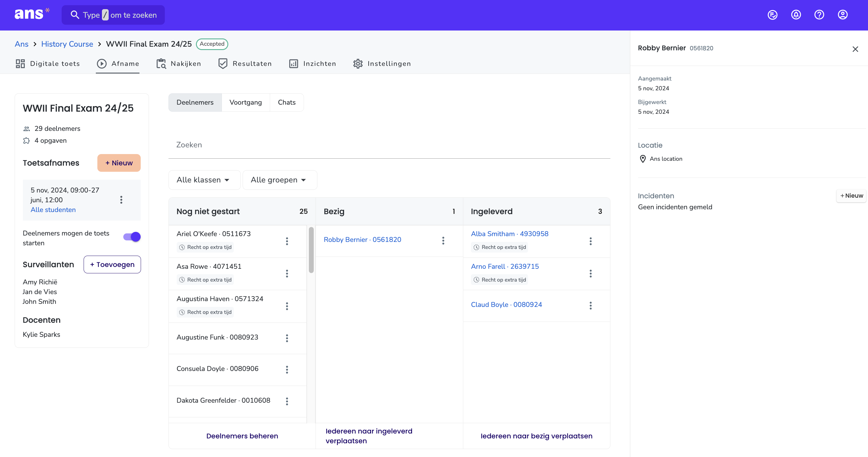The width and height of the screenshot is (868, 457).
Task: Open the History Course breadcrumb link
Action: tap(67, 44)
